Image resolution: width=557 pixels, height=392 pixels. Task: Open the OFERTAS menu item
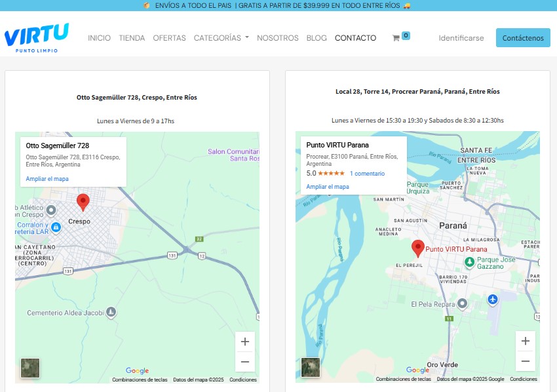tap(169, 38)
